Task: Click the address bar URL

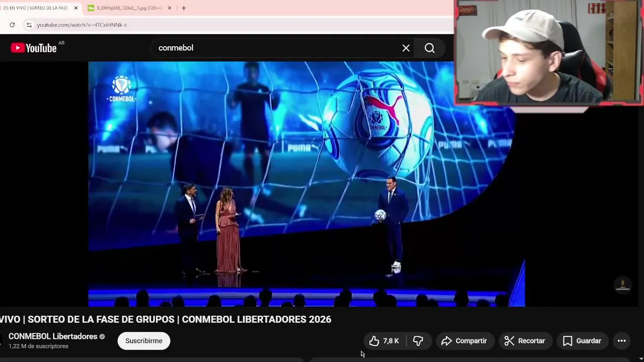Action: tap(82, 25)
